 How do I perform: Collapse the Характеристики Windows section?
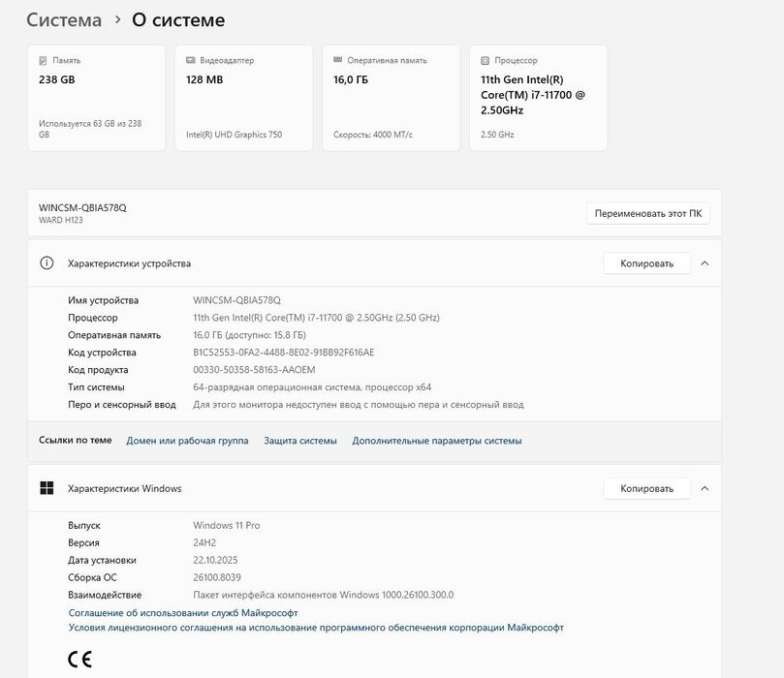point(705,488)
